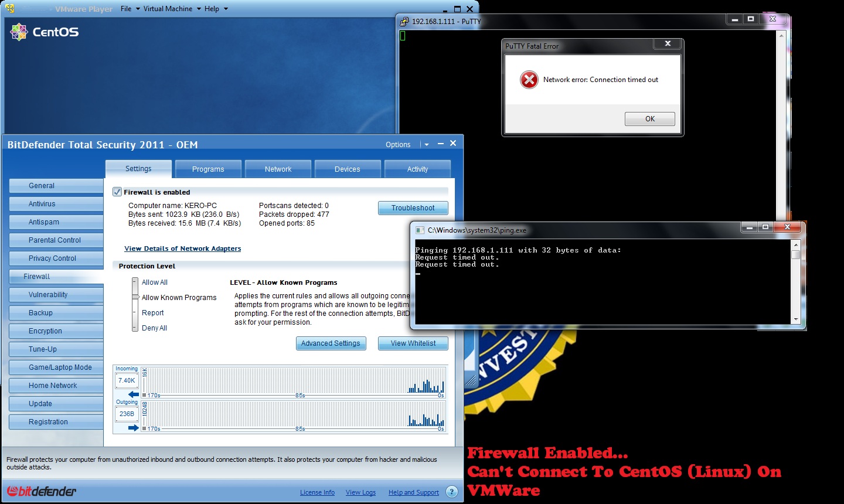Click the ping.exe window title icon
Screen dimensions: 844x504
point(420,230)
